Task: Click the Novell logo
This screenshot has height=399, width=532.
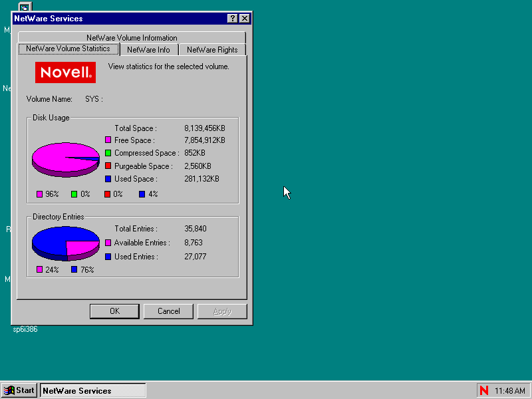Action: point(65,72)
